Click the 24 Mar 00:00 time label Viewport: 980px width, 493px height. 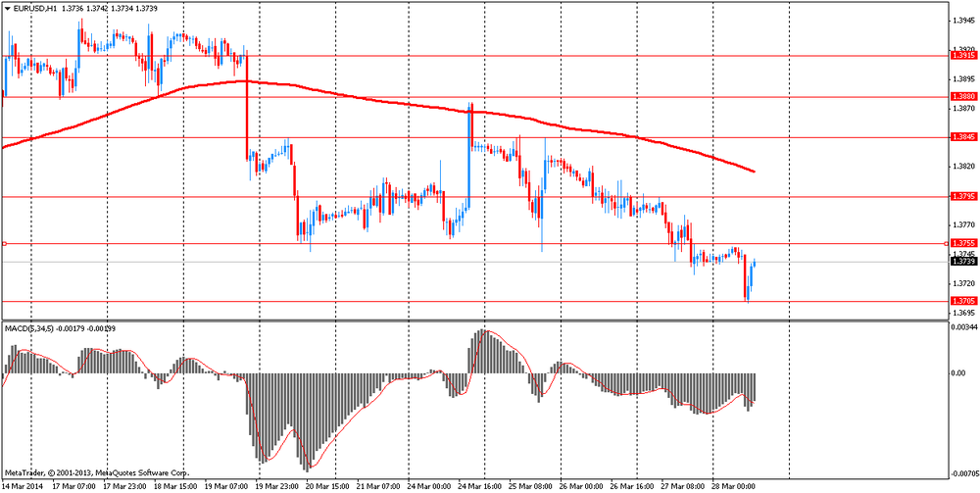click(429, 485)
